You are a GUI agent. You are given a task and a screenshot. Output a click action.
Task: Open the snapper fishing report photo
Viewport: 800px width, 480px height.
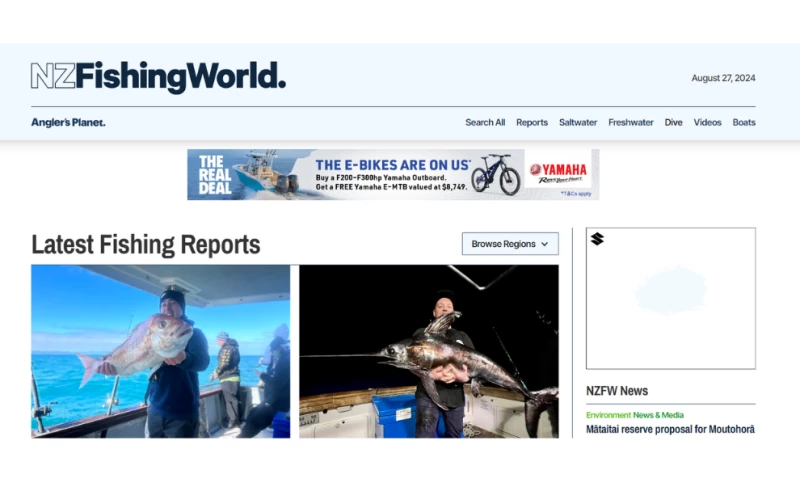161,351
